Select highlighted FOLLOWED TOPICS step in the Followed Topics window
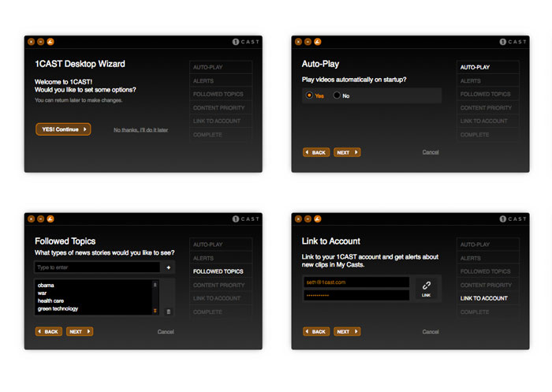 click(221, 271)
